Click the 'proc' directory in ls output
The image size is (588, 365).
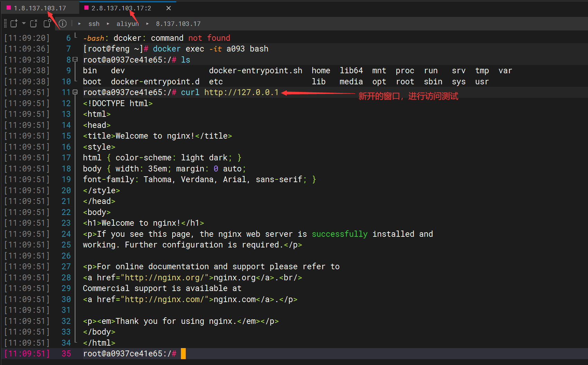click(405, 71)
